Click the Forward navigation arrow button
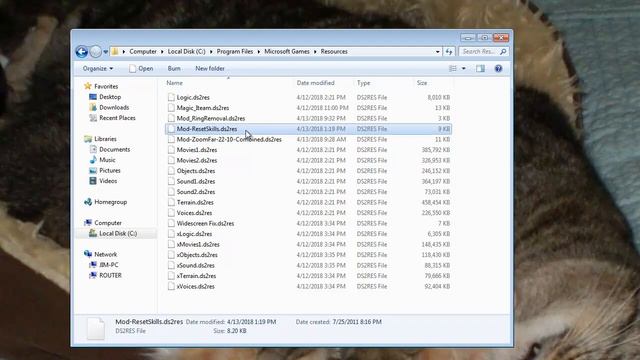The width and height of the screenshot is (640, 360). (x=96, y=52)
